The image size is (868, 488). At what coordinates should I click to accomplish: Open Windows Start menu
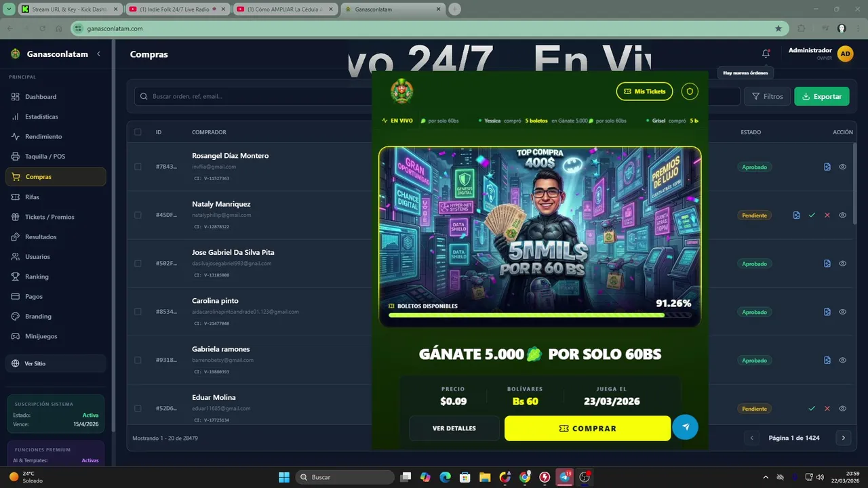click(x=283, y=477)
